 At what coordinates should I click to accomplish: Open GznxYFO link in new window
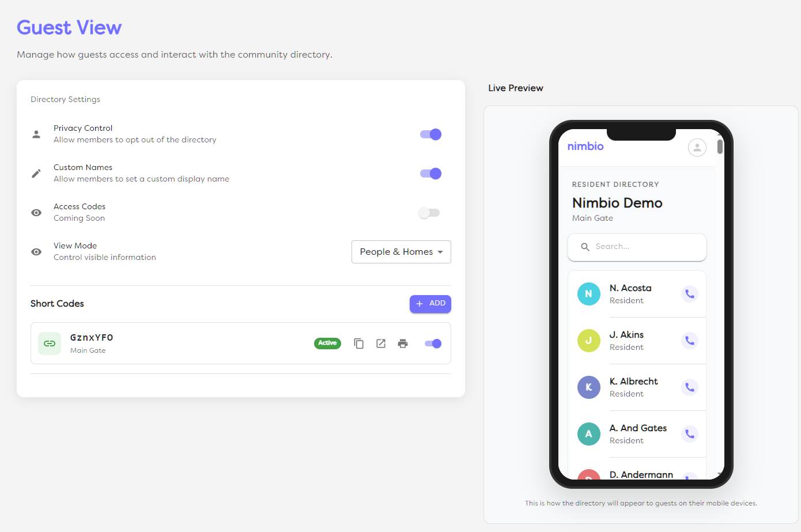point(381,344)
